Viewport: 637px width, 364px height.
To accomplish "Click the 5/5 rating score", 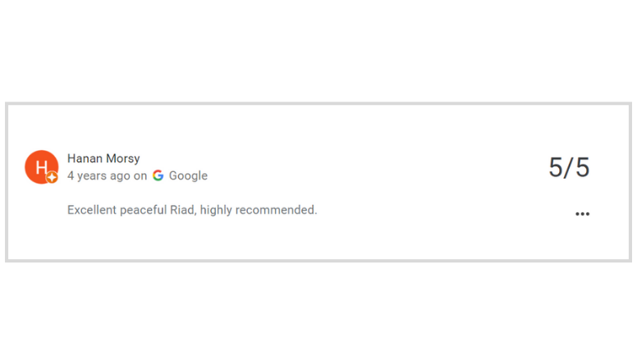I will click(569, 167).
